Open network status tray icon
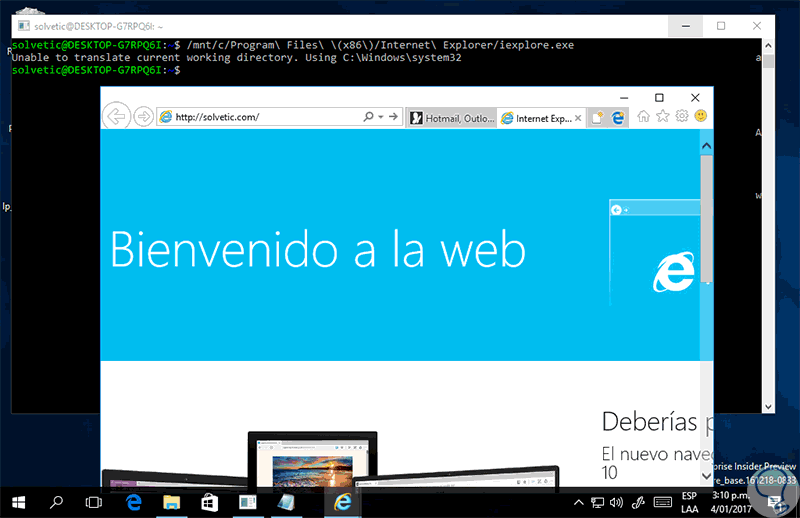The image size is (800, 518). coord(597,503)
